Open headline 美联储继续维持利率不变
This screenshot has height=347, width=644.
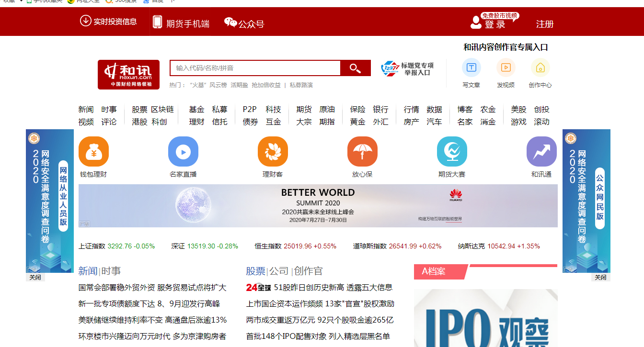(152, 320)
